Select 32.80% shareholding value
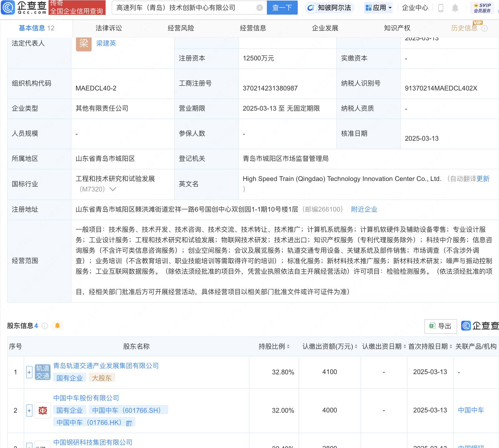The image size is (499, 448). coord(283,372)
